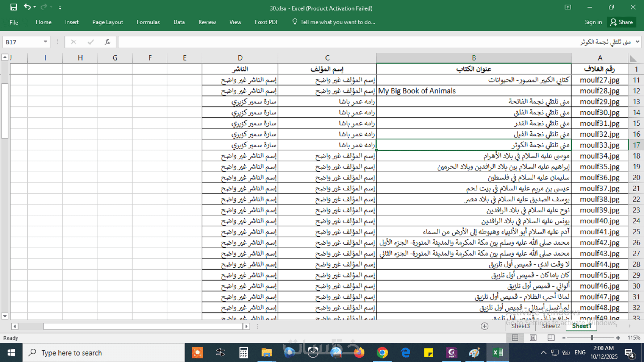Open the Formulas ribbon tab
644x362 pixels.
click(148, 22)
